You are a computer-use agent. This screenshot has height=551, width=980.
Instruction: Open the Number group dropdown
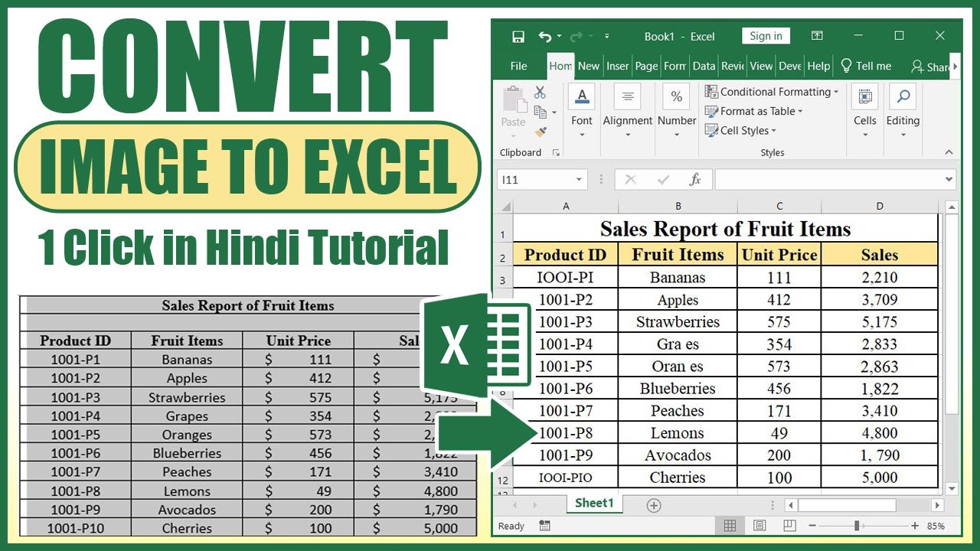pos(677,112)
